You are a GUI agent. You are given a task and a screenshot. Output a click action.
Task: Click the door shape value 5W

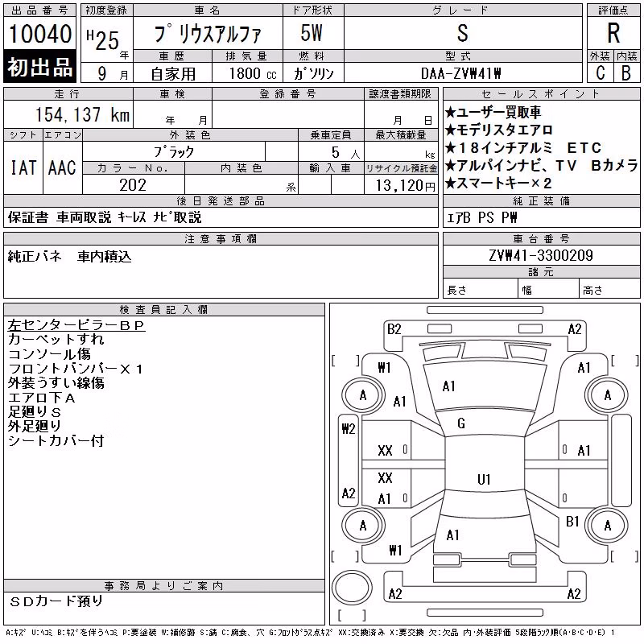tap(312, 33)
